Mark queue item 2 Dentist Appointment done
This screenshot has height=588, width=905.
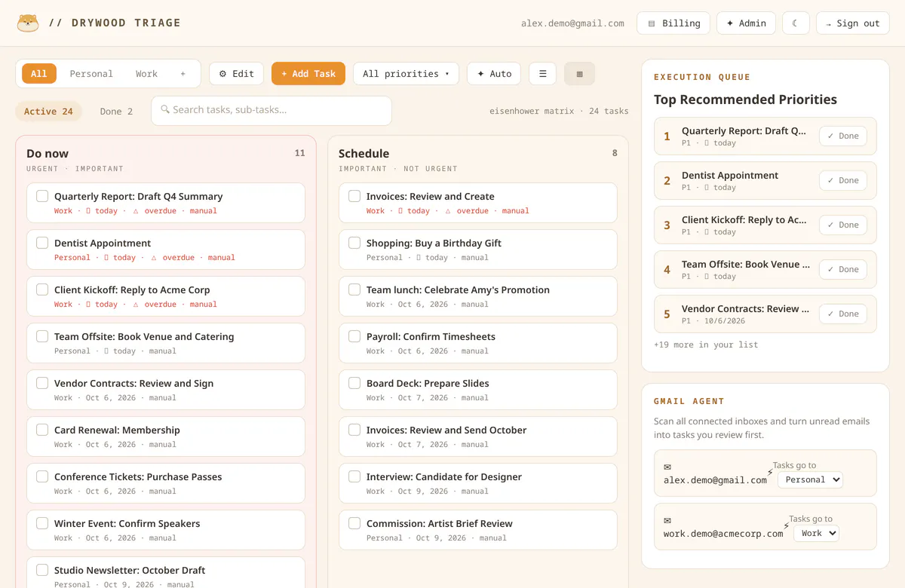(843, 180)
